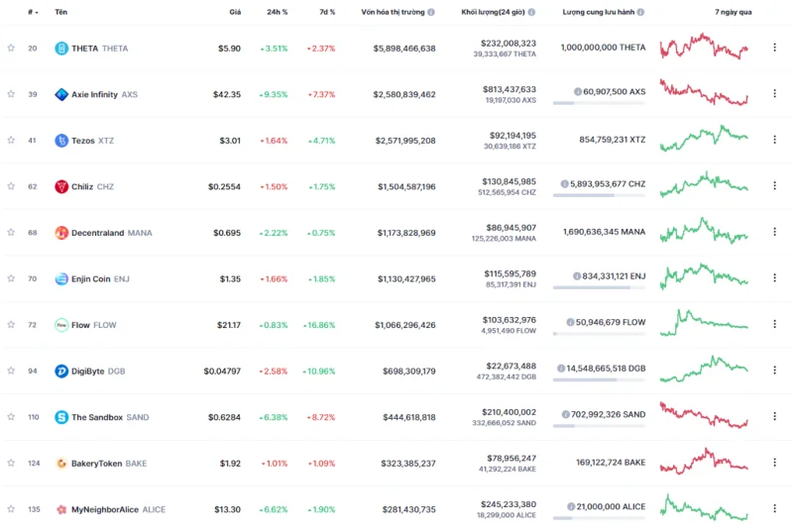793x532 pixels.
Task: Click the Enjin Coin logo
Action: click(x=61, y=279)
